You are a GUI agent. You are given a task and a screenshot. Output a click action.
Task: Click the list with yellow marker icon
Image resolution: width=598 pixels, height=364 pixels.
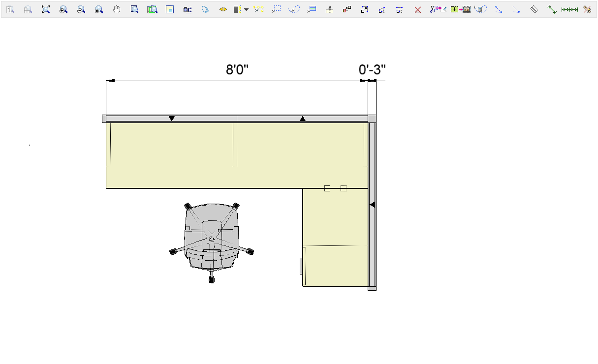[237, 9]
